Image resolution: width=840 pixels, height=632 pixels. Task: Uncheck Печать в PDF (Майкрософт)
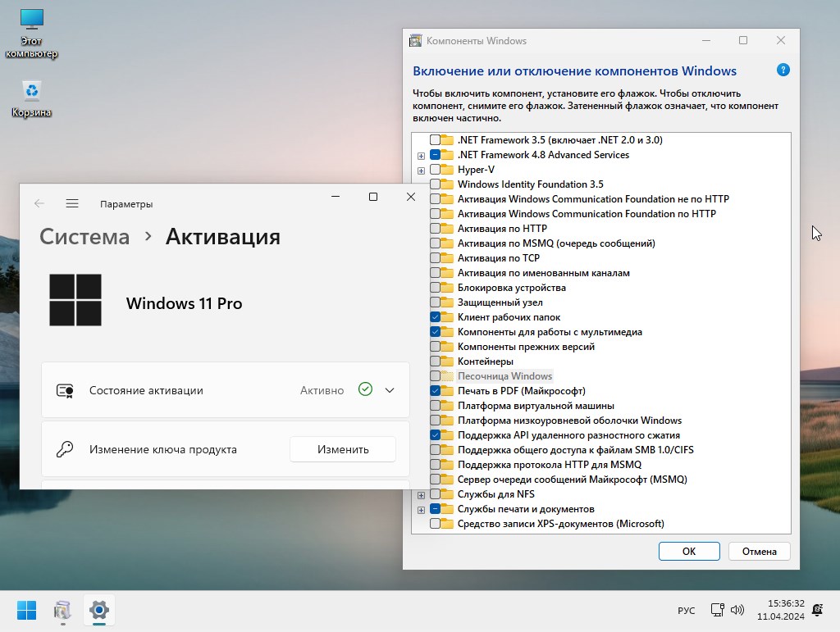pyautogui.click(x=435, y=391)
